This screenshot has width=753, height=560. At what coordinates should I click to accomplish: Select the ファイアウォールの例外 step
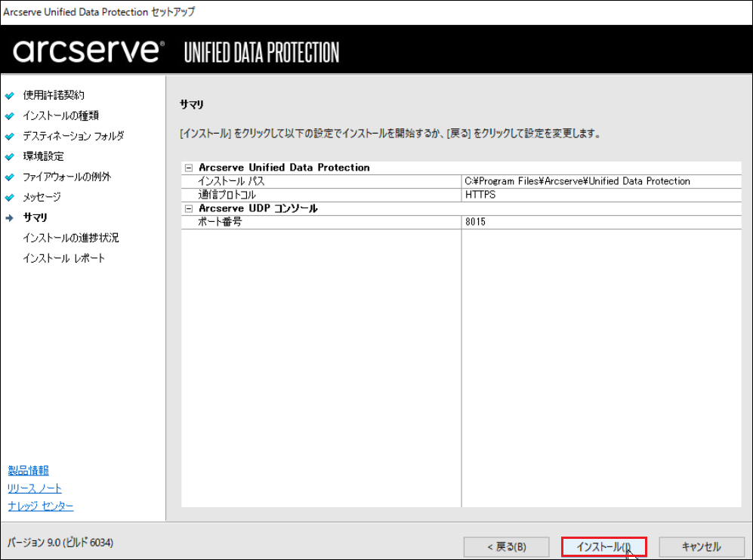(x=67, y=177)
